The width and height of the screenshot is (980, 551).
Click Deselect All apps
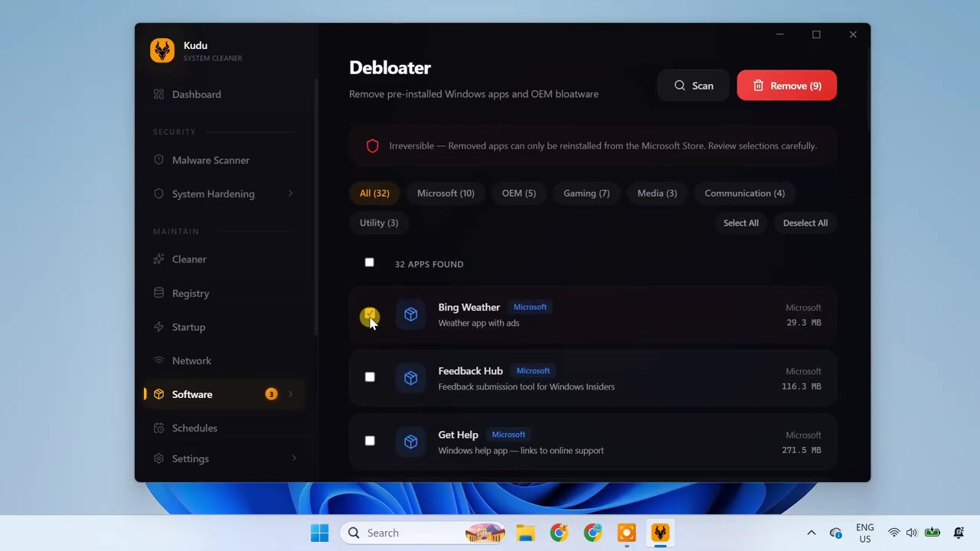(x=805, y=223)
